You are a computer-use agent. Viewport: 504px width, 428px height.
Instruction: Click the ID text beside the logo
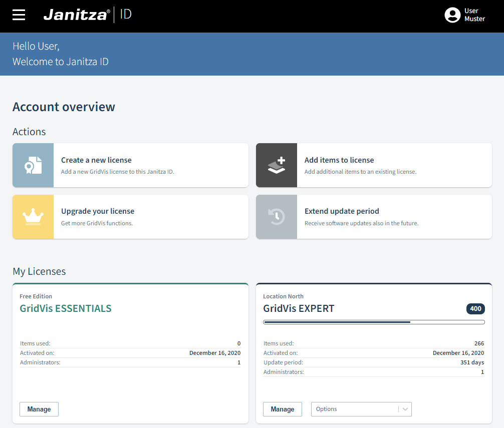126,14
